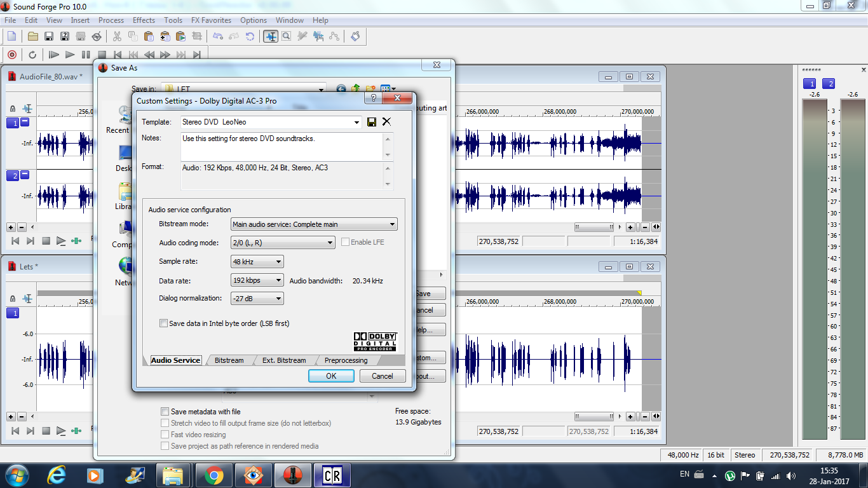This screenshot has width=868, height=488.
Task: Select the Envelope tool icon
Action: 334,36
